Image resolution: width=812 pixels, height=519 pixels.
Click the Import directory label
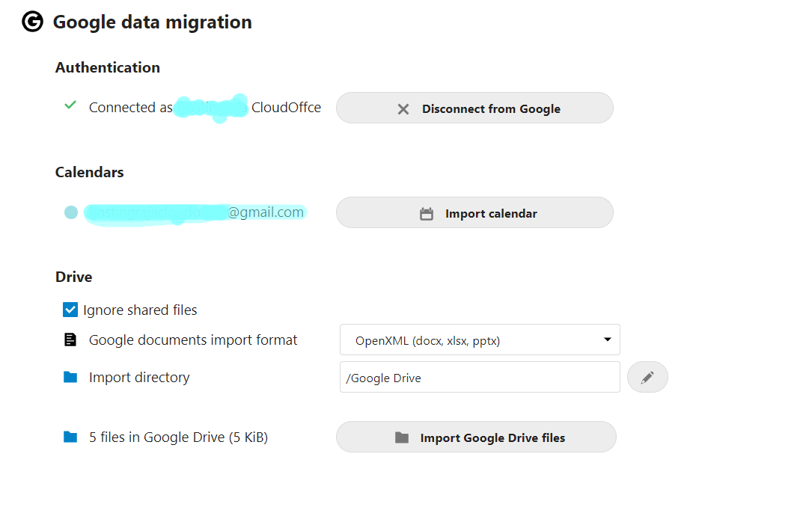[139, 377]
